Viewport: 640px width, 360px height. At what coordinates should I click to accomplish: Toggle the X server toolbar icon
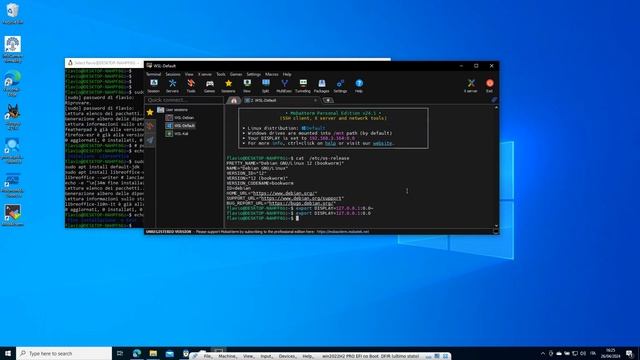(x=471, y=86)
